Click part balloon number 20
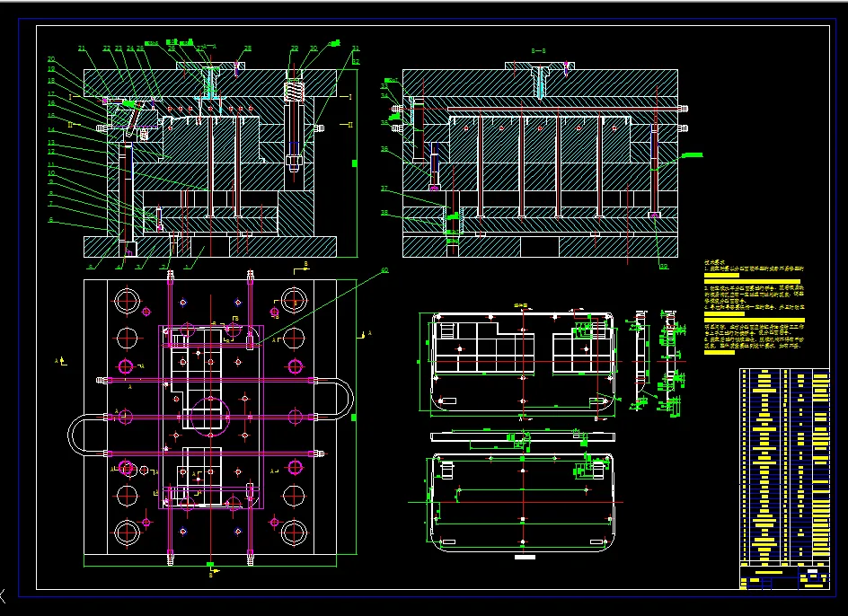Screen dimensions: 848x616 pyautogui.click(x=51, y=59)
